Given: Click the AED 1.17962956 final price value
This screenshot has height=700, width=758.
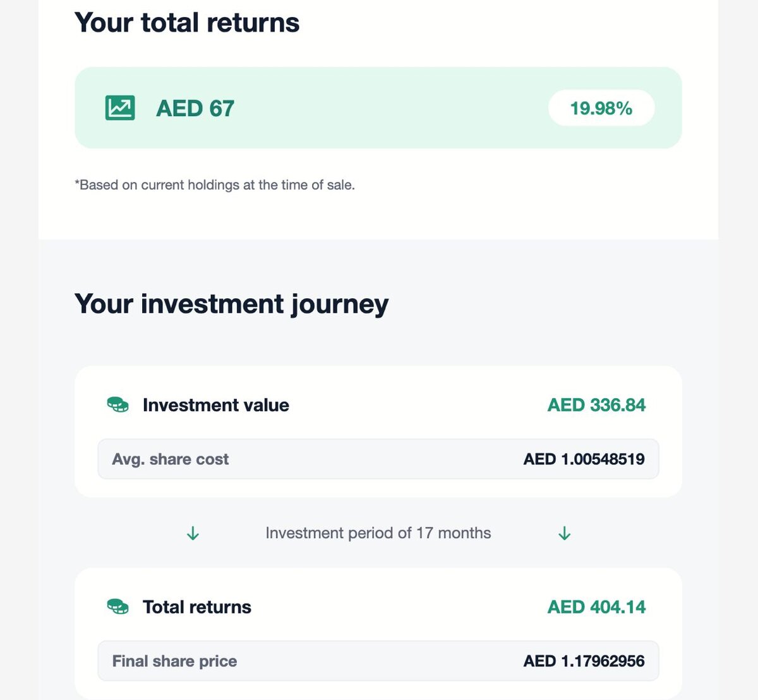Looking at the screenshot, I should click(x=584, y=661).
